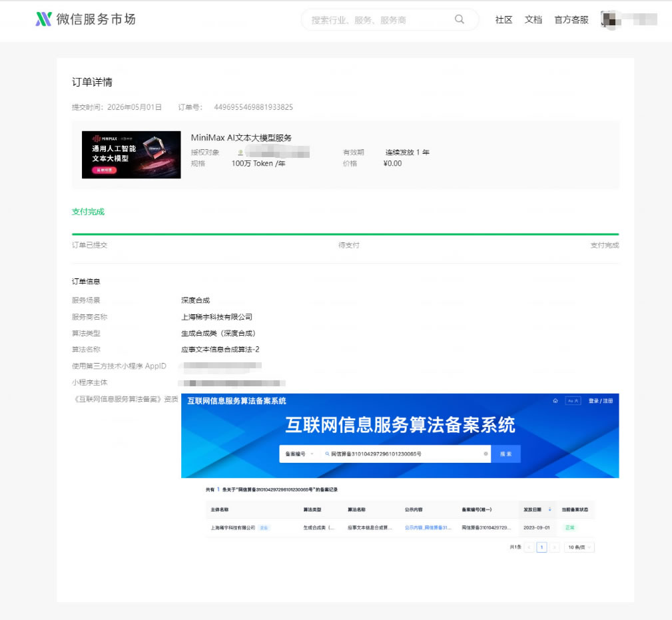Click the 《互联网信息服务算法备案》资质 label

[125, 400]
